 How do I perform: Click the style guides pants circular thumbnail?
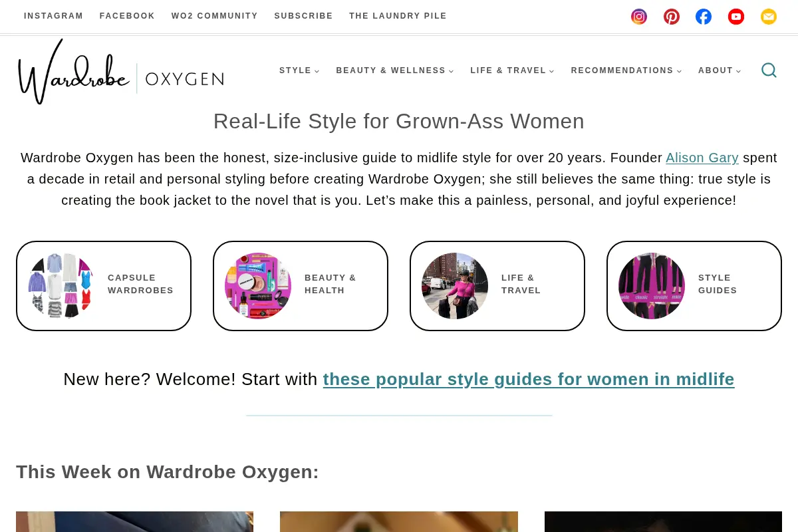coord(652,286)
